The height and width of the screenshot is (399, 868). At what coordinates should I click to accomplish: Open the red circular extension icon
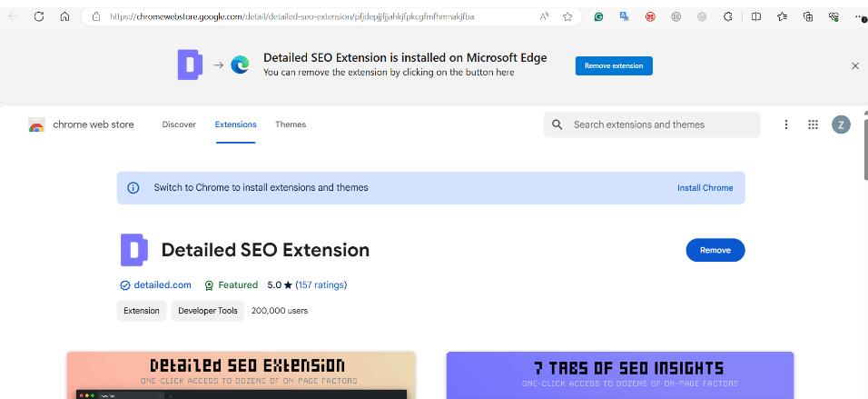pos(650,16)
